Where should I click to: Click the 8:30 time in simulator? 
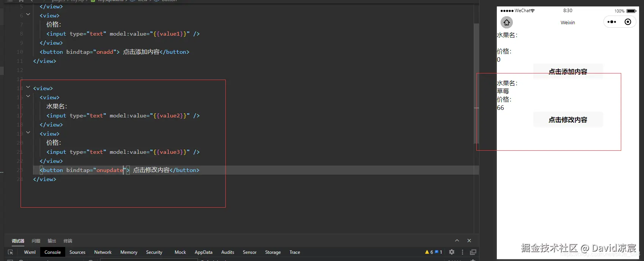click(x=568, y=11)
